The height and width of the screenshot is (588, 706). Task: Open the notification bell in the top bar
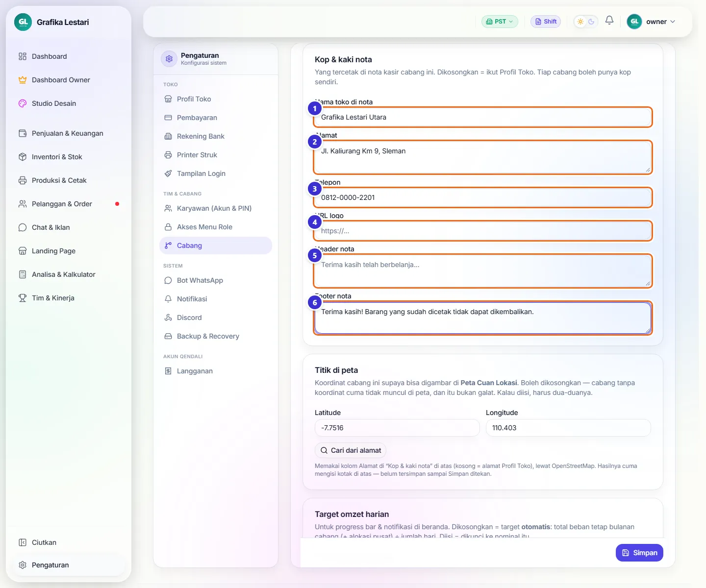pos(609,21)
